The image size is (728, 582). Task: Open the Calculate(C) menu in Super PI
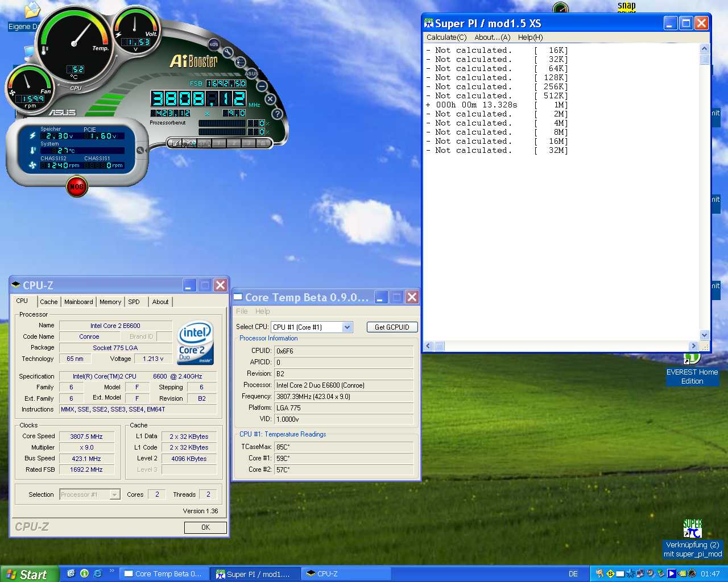(446, 38)
